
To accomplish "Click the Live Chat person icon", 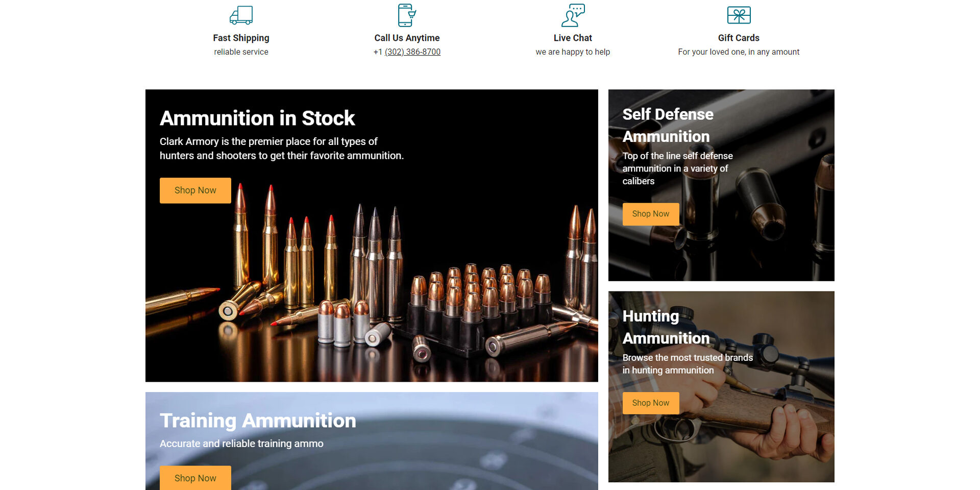I will [x=573, y=15].
